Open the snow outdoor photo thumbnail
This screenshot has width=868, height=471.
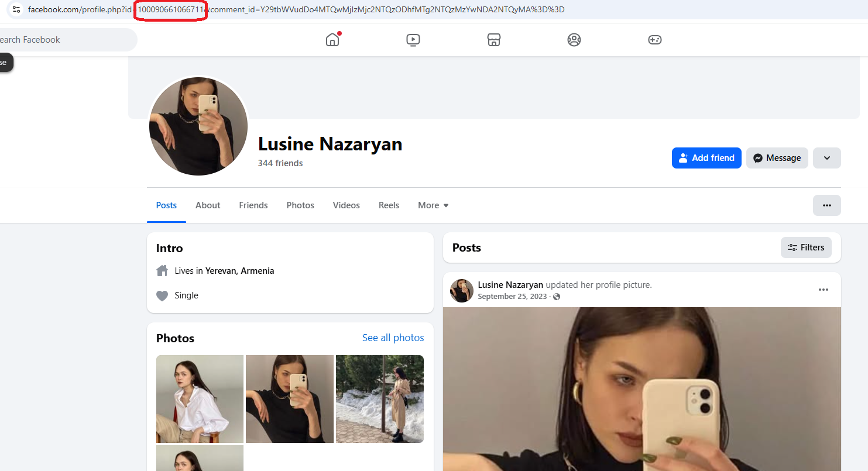pos(379,399)
